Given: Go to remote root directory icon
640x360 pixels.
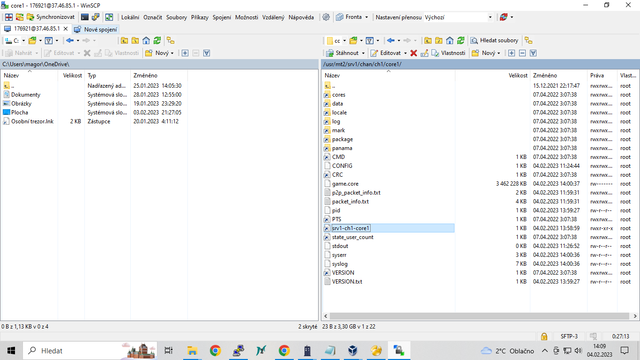Looking at the screenshot, I should (x=439, y=40).
